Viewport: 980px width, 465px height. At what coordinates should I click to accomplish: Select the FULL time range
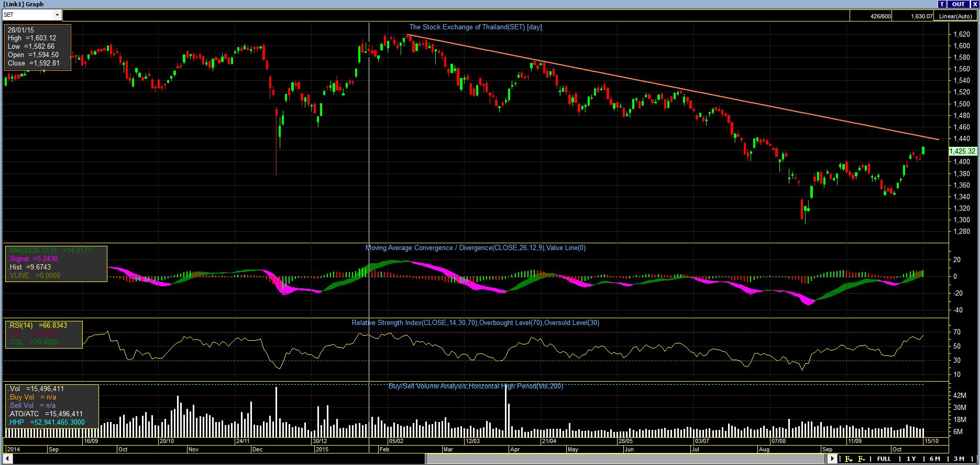pyautogui.click(x=884, y=459)
